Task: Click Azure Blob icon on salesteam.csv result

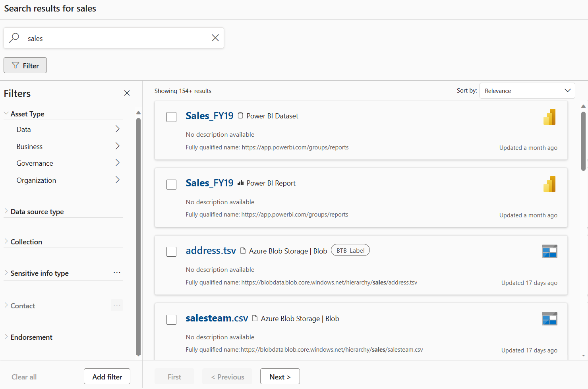Action: (x=549, y=319)
